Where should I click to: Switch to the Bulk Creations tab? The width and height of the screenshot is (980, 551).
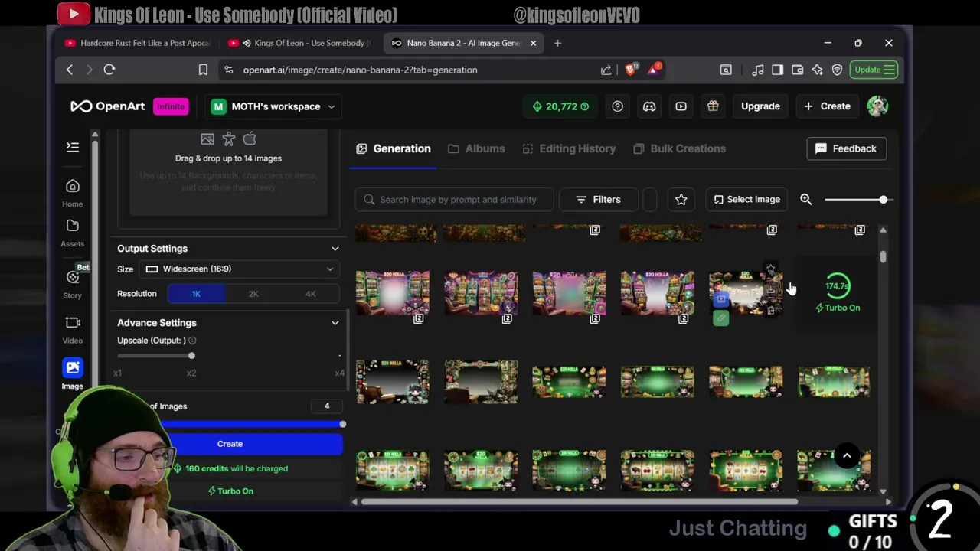tap(679, 148)
